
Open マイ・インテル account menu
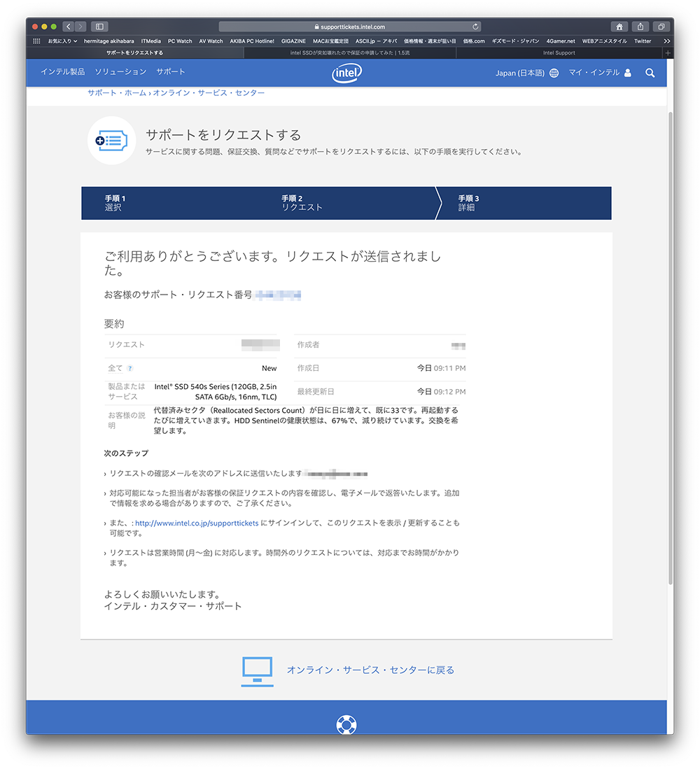click(x=600, y=73)
